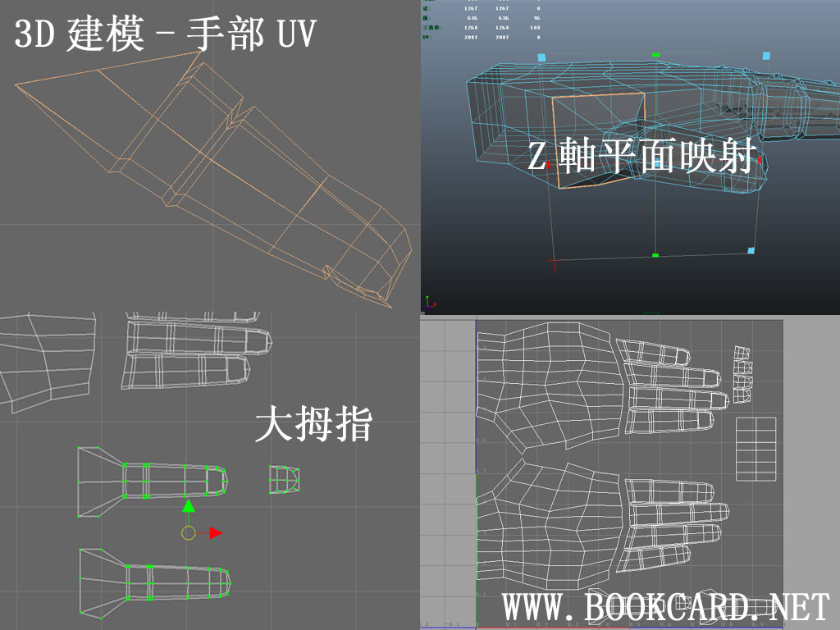Click the WWW.BOOKCARD.NET watermark link
This screenshot has height=630, width=840.
tap(665, 608)
